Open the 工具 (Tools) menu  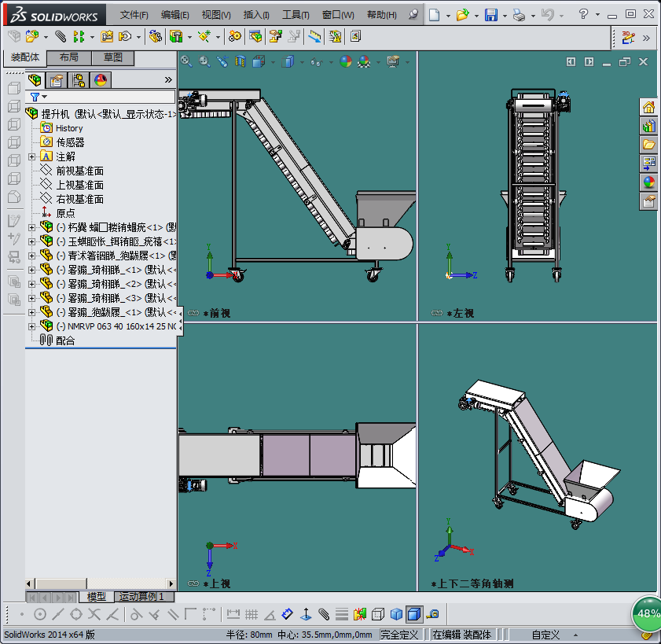tap(296, 15)
